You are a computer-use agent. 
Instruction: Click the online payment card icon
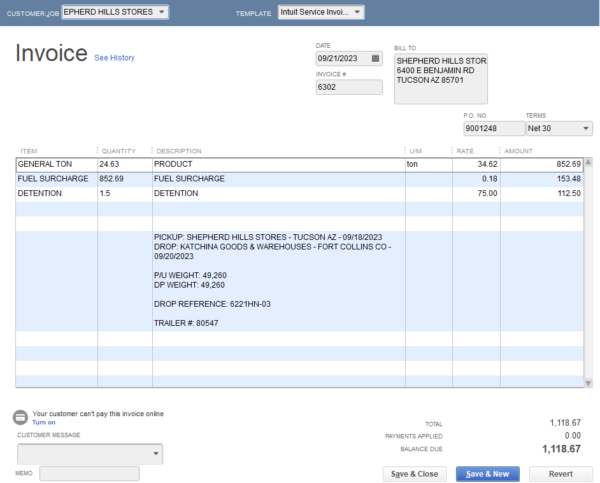point(21,416)
